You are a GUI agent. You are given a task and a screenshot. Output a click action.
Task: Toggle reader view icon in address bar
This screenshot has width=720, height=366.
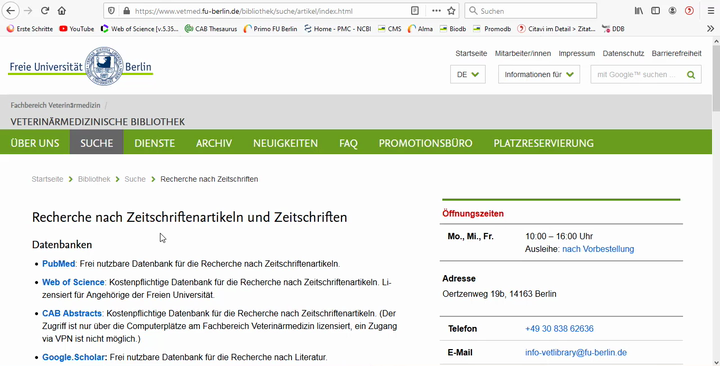pos(415,11)
